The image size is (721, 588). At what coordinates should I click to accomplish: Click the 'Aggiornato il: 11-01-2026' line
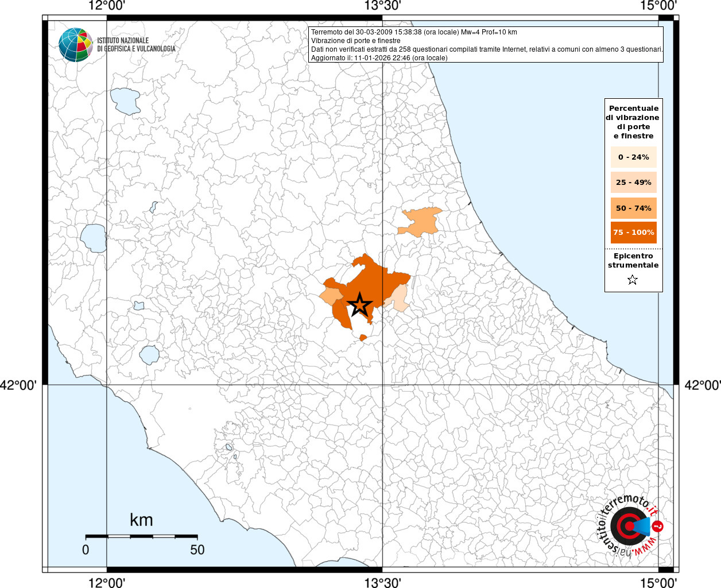379,58
